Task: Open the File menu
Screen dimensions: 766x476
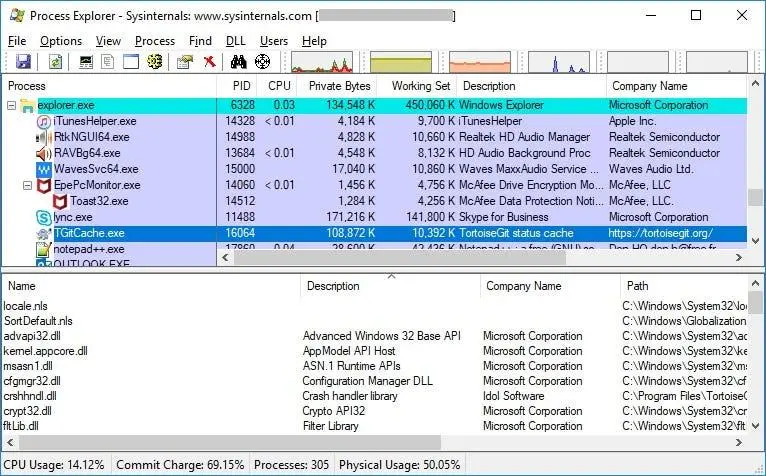Action: [17, 41]
